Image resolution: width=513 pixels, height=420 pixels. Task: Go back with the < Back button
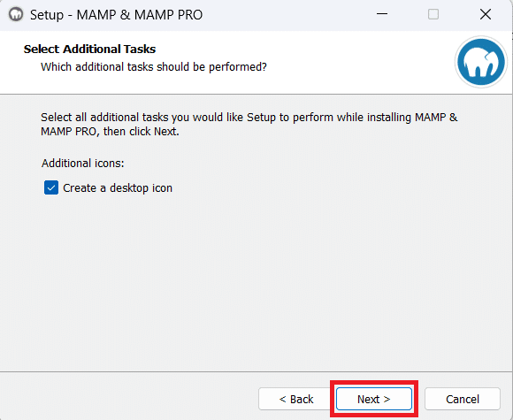[296, 399]
